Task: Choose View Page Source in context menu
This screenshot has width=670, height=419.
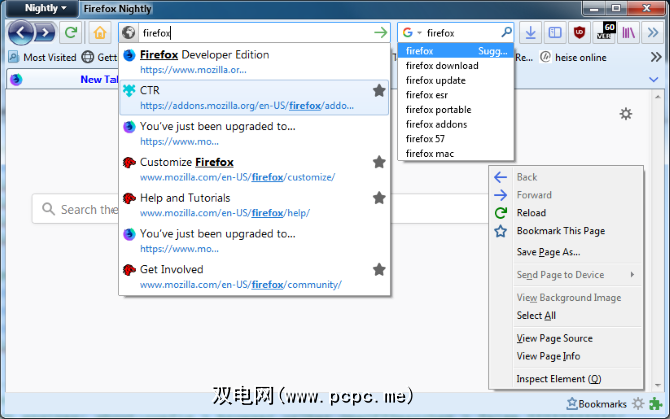Action: pos(566,338)
